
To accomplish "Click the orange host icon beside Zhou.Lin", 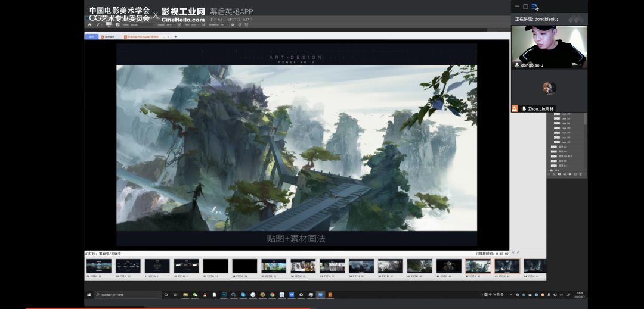I will point(515,108).
